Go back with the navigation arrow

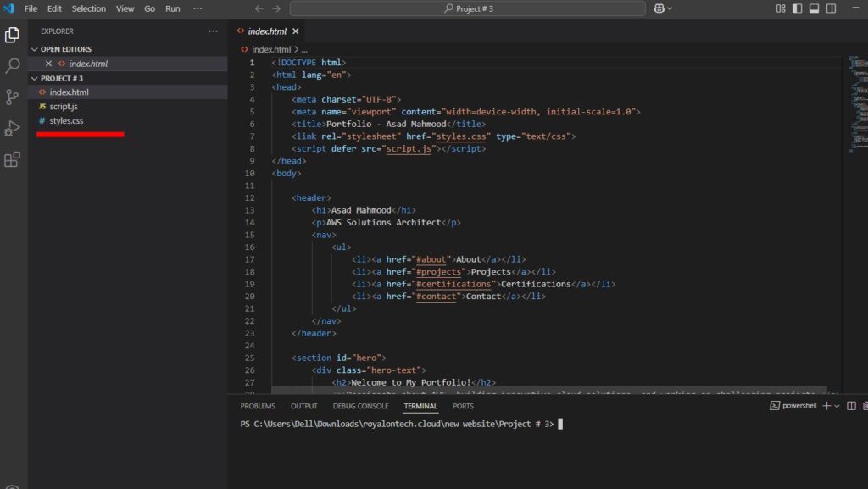click(x=259, y=8)
